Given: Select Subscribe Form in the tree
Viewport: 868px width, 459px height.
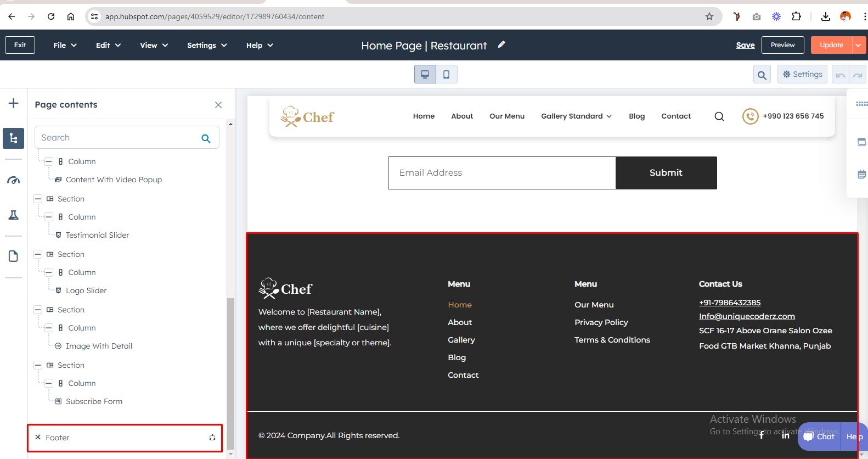Looking at the screenshot, I should (x=94, y=401).
